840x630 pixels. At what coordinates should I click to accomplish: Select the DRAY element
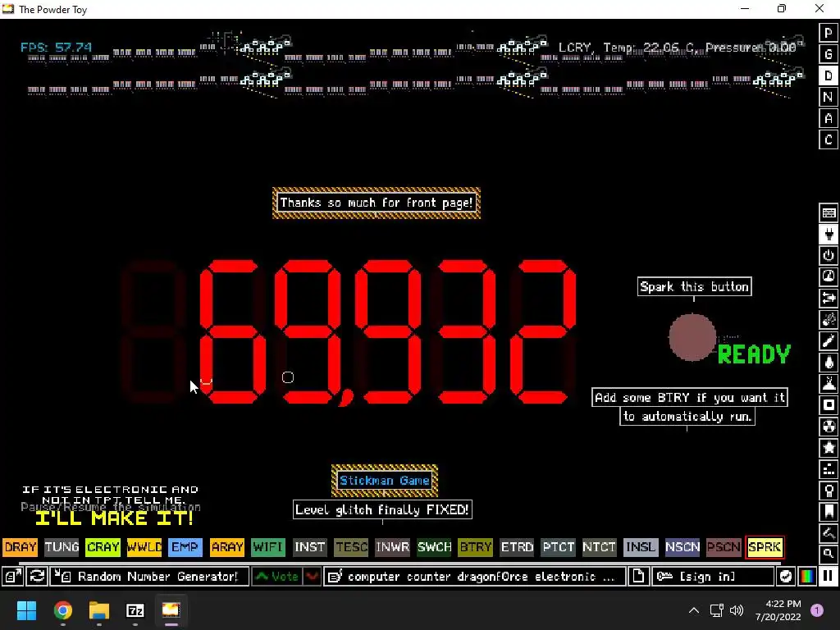21,547
